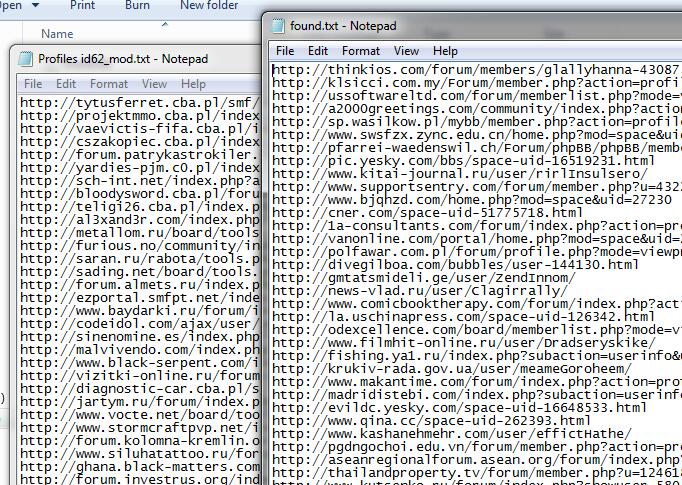The height and width of the screenshot is (485, 682).
Task: Click the a2000greetings.com URL line
Action: (477, 109)
